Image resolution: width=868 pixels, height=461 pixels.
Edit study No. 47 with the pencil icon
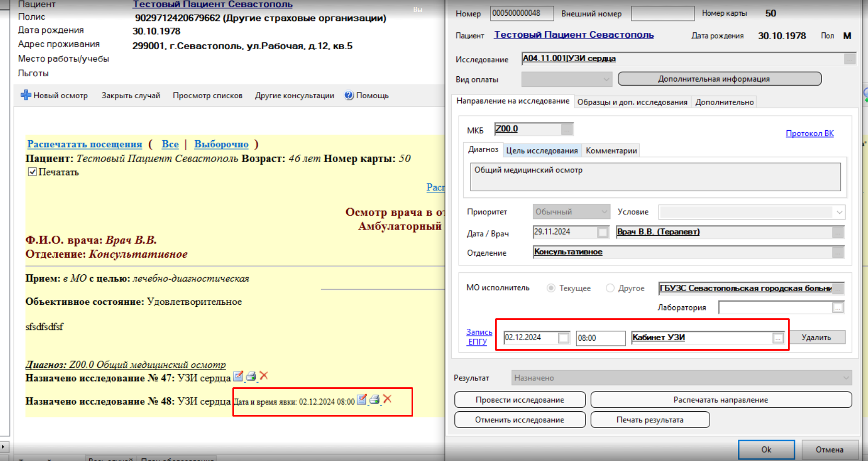click(238, 376)
